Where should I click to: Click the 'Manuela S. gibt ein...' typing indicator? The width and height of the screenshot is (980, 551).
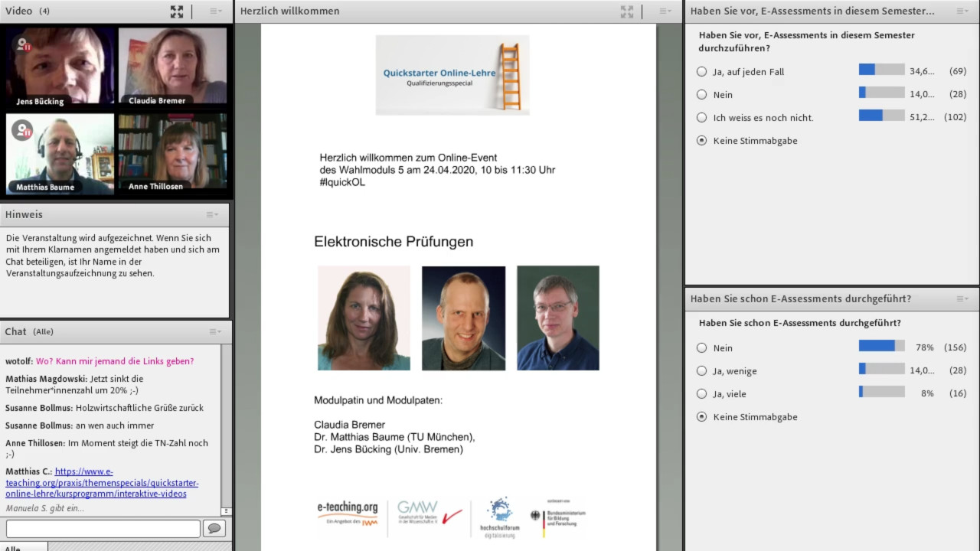pos(45,508)
